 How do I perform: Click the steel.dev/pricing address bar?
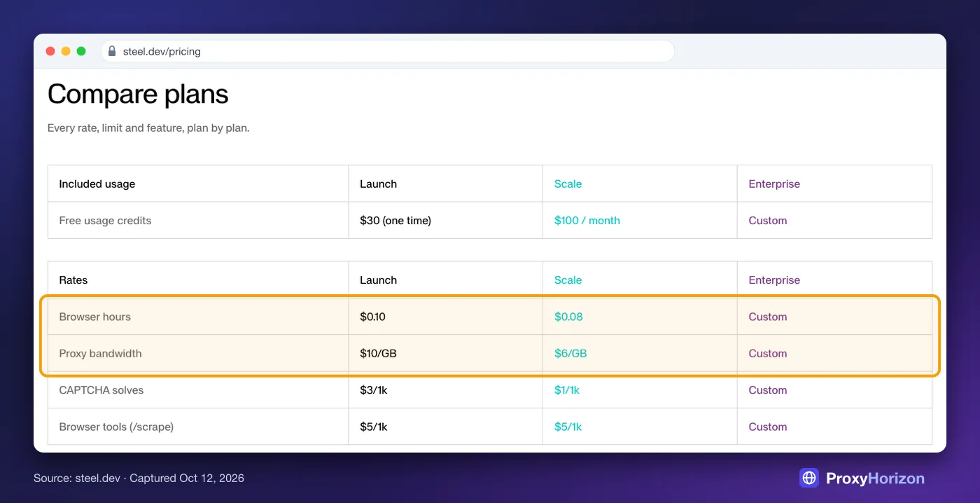[x=388, y=51]
